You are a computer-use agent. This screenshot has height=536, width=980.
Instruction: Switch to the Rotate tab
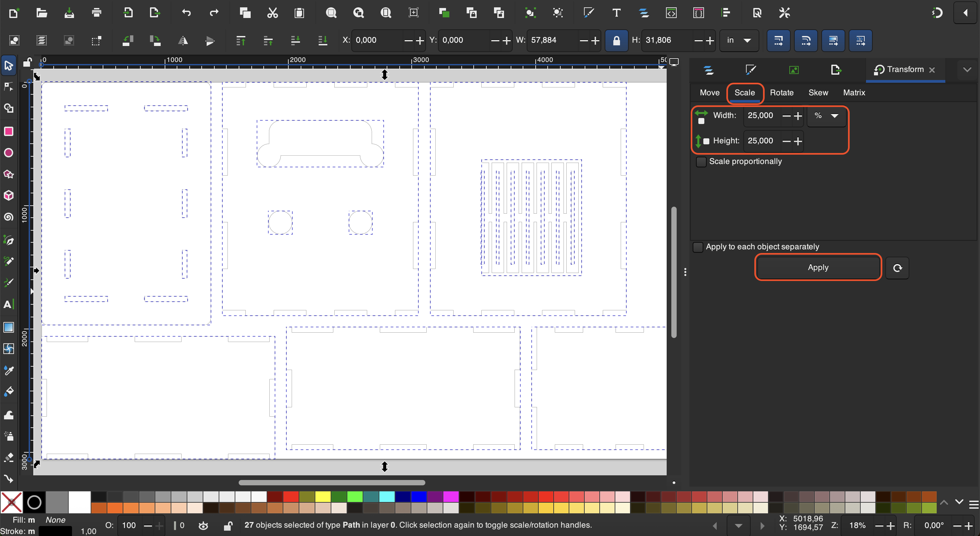[x=781, y=92]
